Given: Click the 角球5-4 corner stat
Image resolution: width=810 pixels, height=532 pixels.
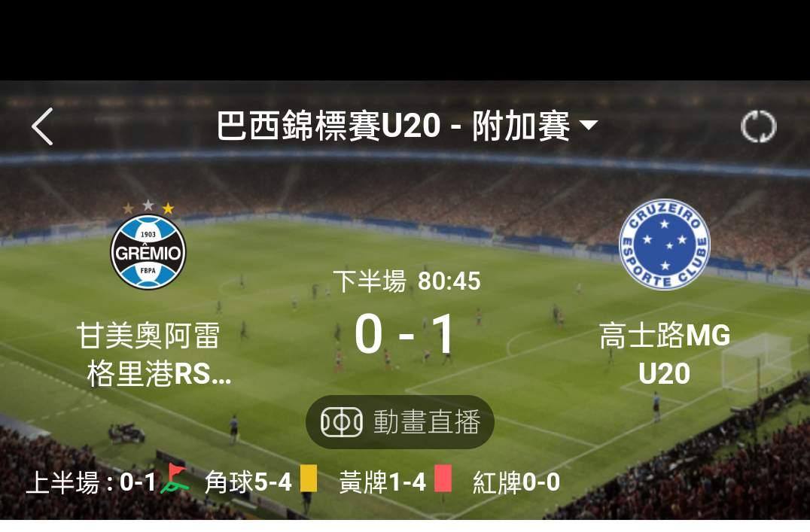Looking at the screenshot, I should pyautogui.click(x=248, y=482).
